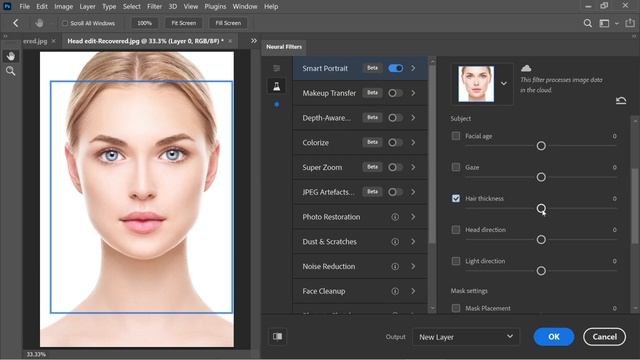Click the Facial age slider handle
This screenshot has width=640, height=360.
click(541, 146)
